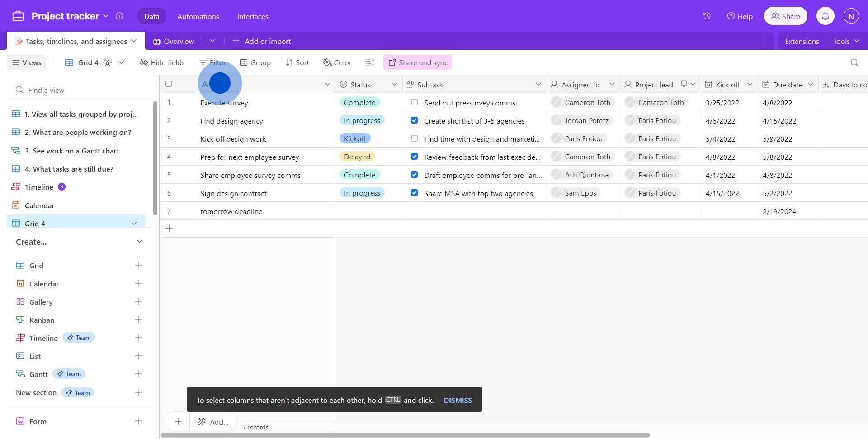Screen dimensions: 868x439
Task: Add new record row with plus icon
Action: 169,229
